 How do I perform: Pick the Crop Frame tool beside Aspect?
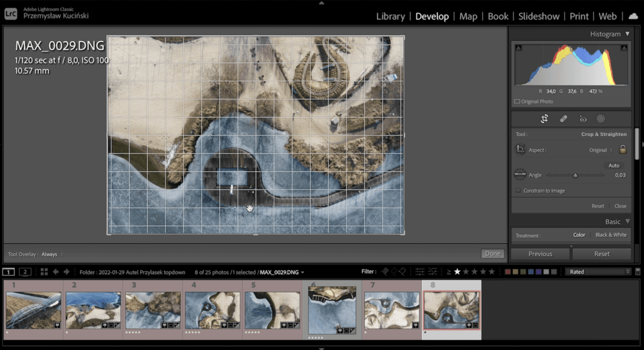[520, 149]
